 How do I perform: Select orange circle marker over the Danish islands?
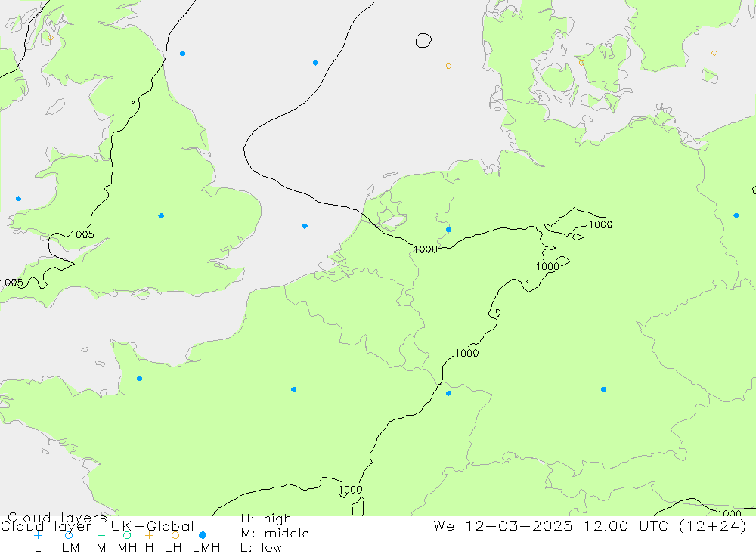581,63
